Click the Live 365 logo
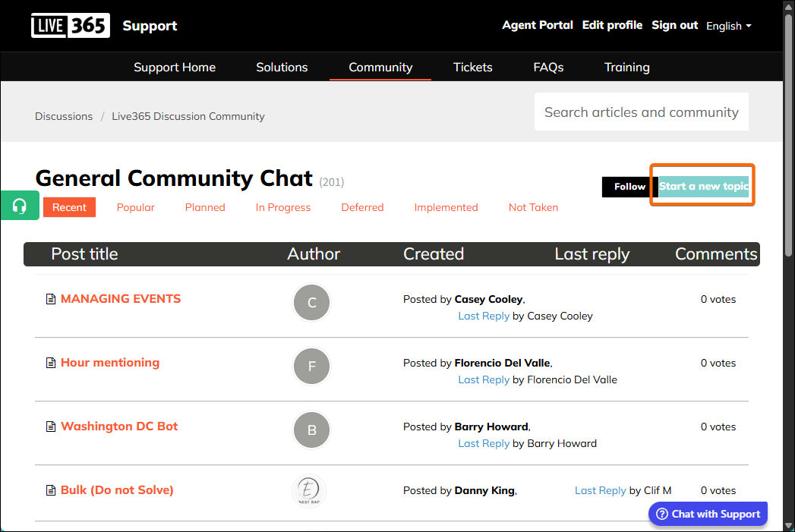795x532 pixels. (x=71, y=25)
